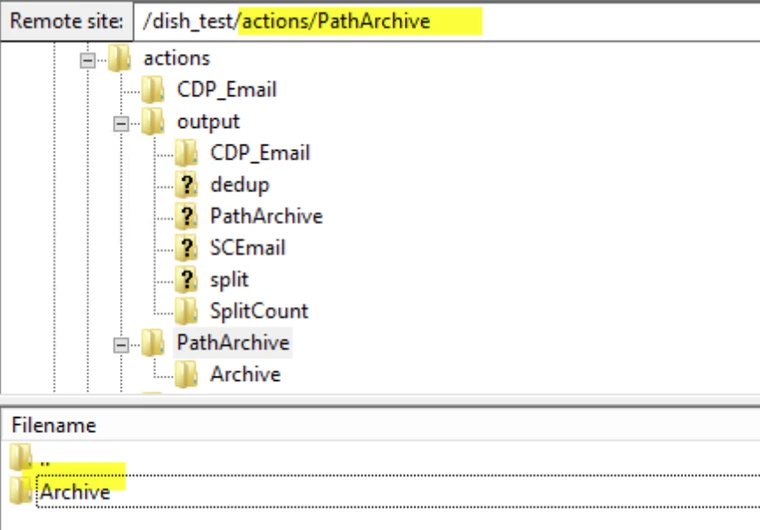
Task: Click the parent directory folder icon
Action: coord(21,459)
